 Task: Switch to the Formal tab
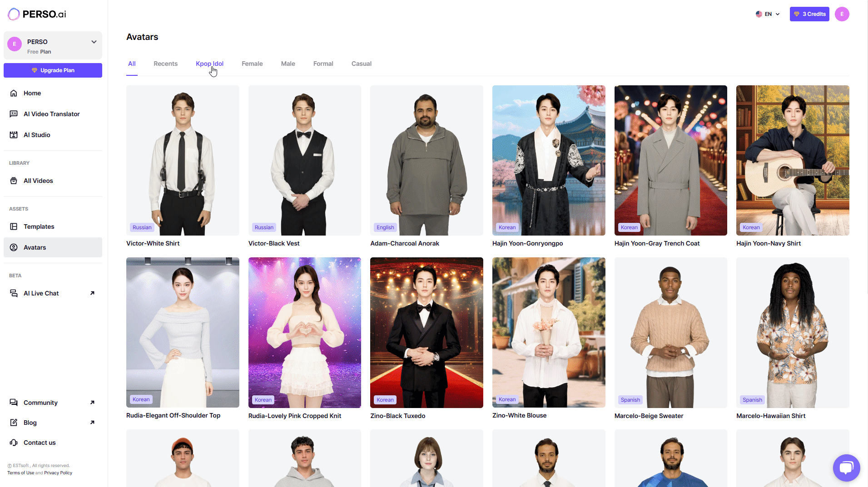click(x=323, y=64)
